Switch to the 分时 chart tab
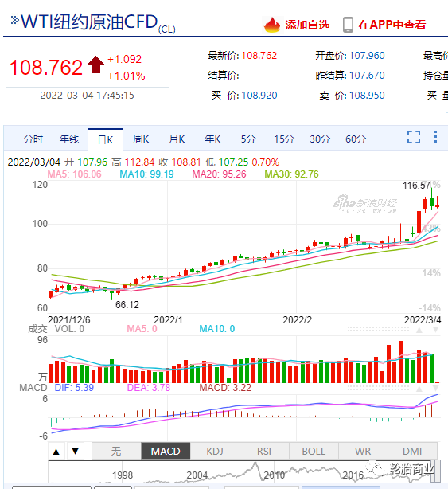Screen dimensions: 448x489 click(x=33, y=139)
